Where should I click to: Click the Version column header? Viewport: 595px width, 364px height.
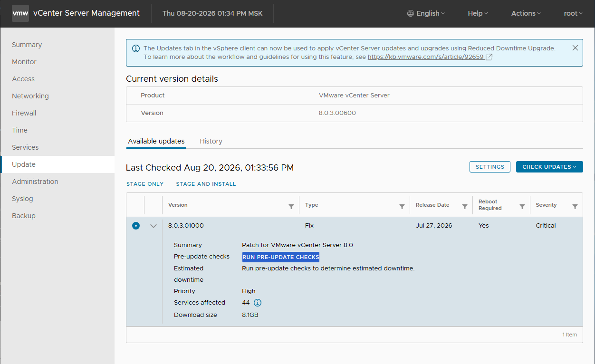(x=178, y=205)
